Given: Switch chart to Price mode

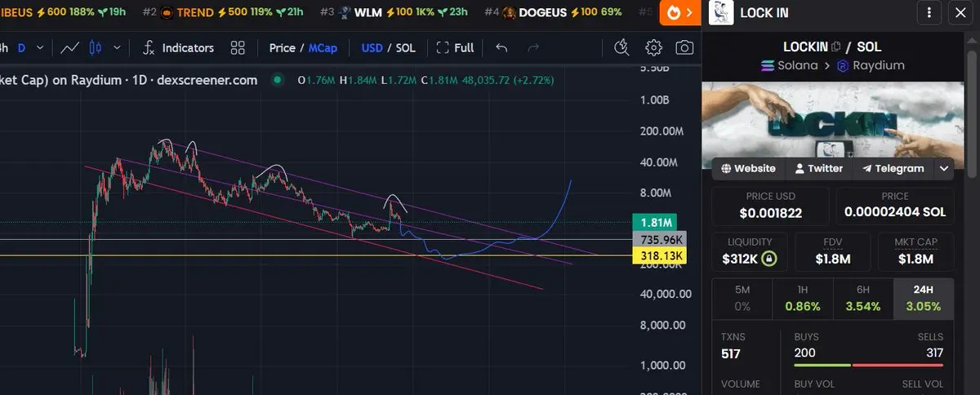Looking at the screenshot, I should coord(283,47).
